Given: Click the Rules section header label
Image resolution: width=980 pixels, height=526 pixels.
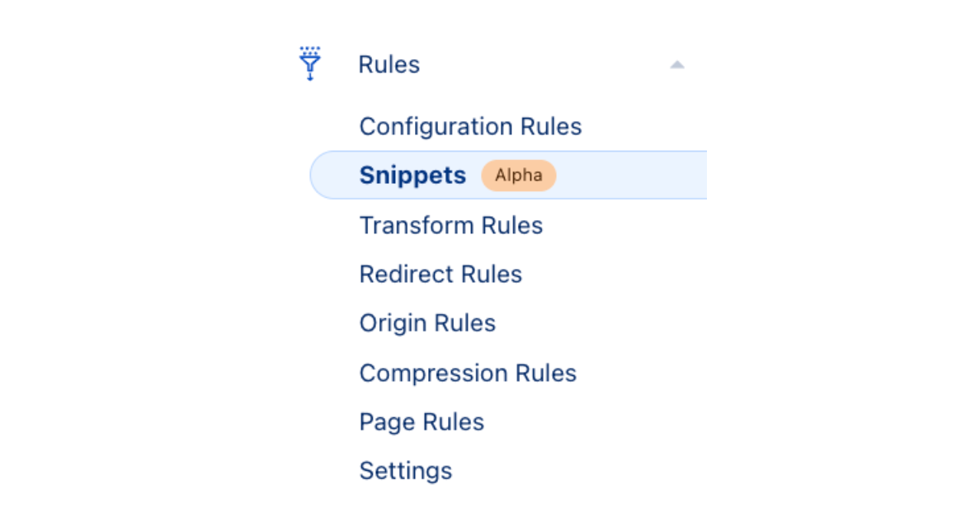Looking at the screenshot, I should click(389, 64).
